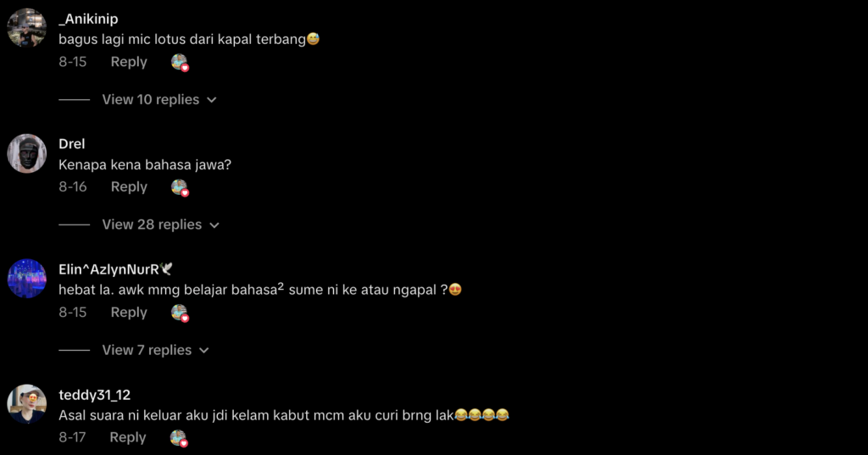Open teddy31_12's profile picture
The width and height of the screenshot is (868, 455).
tap(26, 404)
